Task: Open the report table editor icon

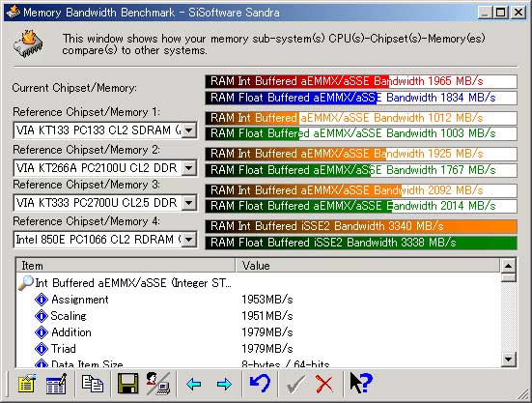Action: [x=56, y=384]
